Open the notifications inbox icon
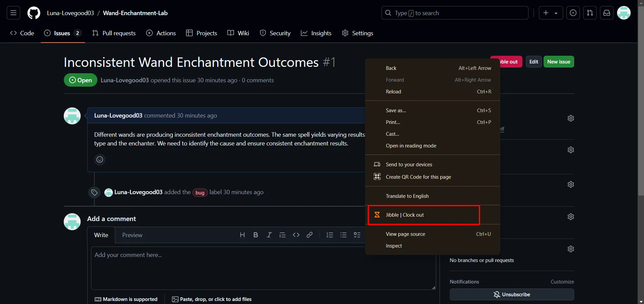 coord(606,13)
